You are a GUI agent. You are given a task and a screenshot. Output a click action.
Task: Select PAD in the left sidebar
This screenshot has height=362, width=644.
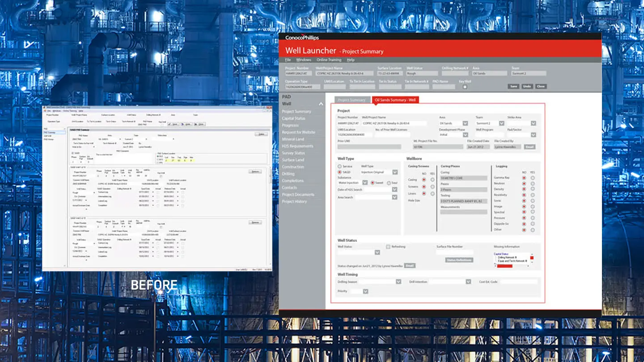tap(286, 97)
